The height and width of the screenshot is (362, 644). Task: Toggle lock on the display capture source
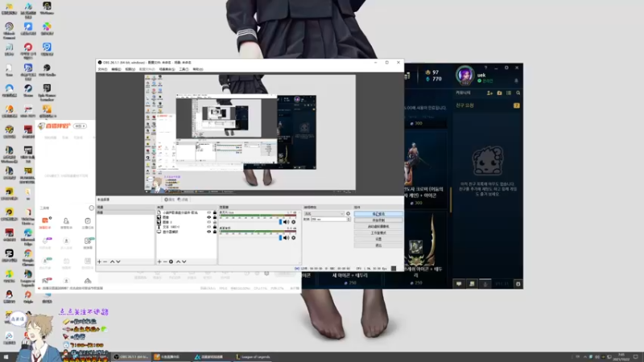pyautogui.click(x=214, y=232)
